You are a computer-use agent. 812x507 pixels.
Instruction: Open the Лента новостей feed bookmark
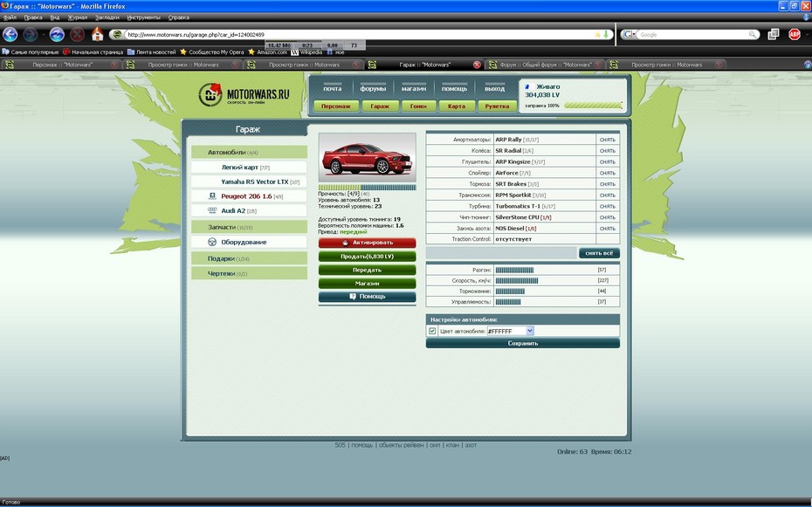click(x=152, y=51)
